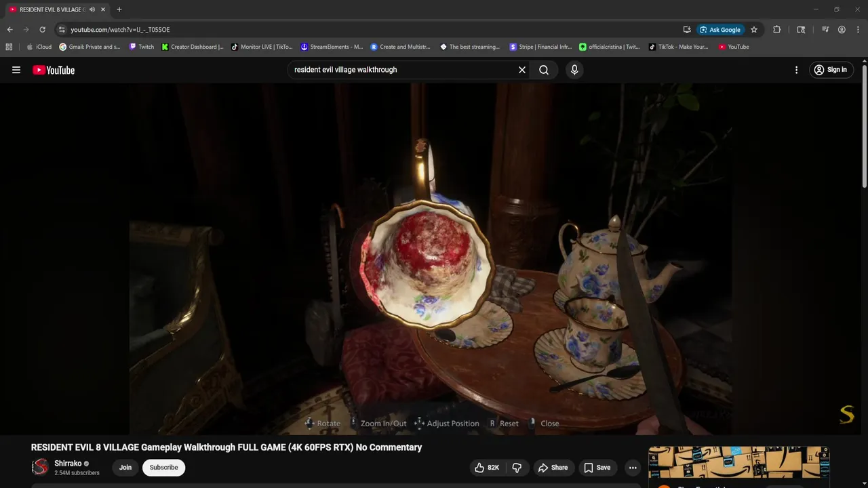Open the Gmail bookmark
Viewport: 868px width, 488px height.
tap(90, 47)
